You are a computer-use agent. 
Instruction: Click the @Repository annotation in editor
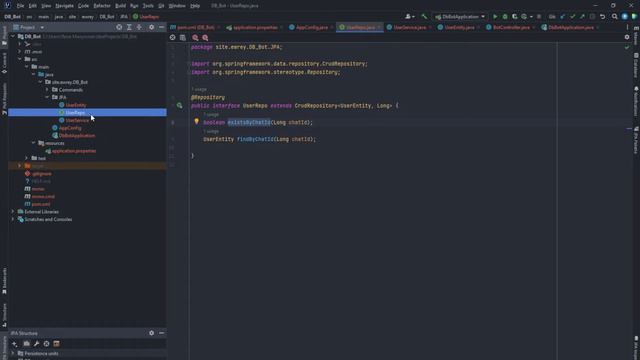(x=208, y=98)
